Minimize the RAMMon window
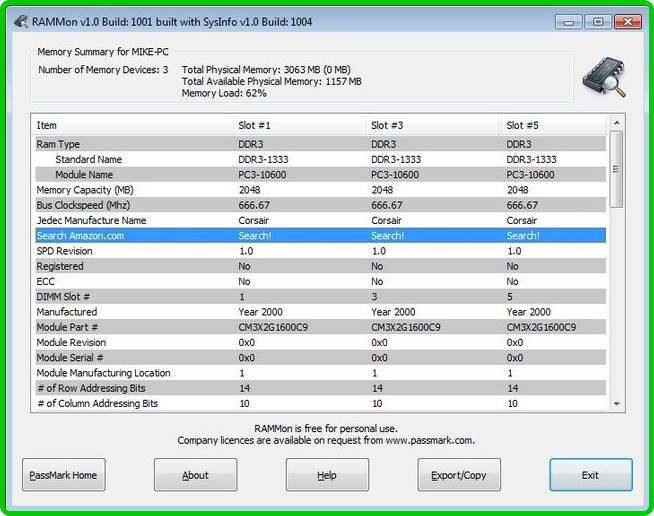654x516 pixels. [x=568, y=22]
